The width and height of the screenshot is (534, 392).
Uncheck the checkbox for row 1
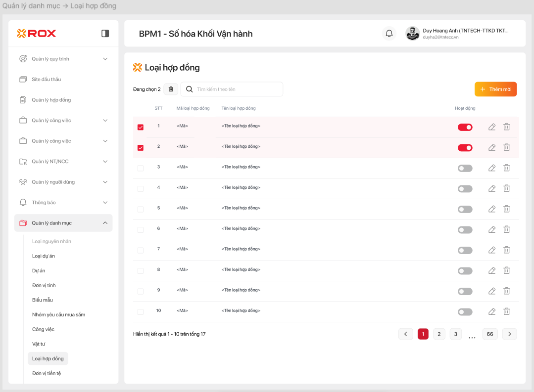(141, 127)
